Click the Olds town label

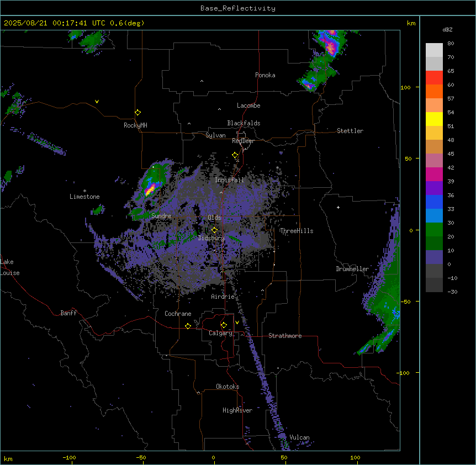(214, 218)
